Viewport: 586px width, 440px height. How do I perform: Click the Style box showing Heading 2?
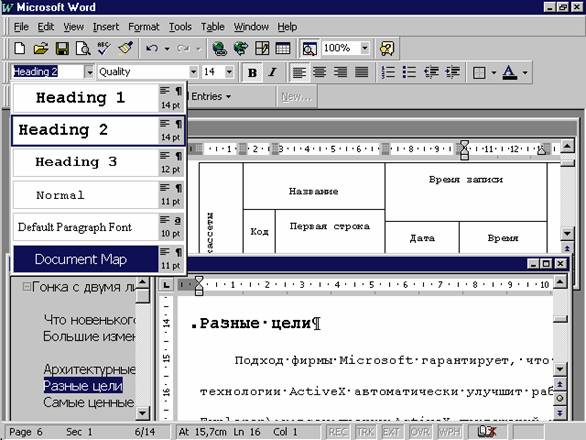coord(48,72)
